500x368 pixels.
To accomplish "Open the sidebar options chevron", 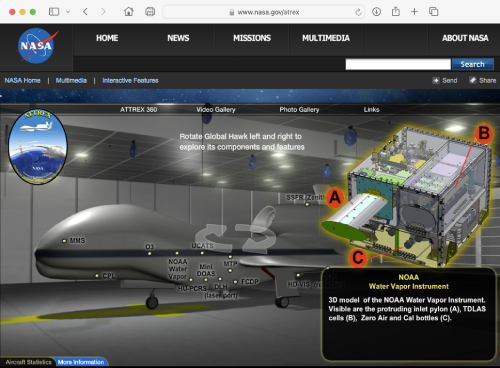I will click(x=68, y=12).
